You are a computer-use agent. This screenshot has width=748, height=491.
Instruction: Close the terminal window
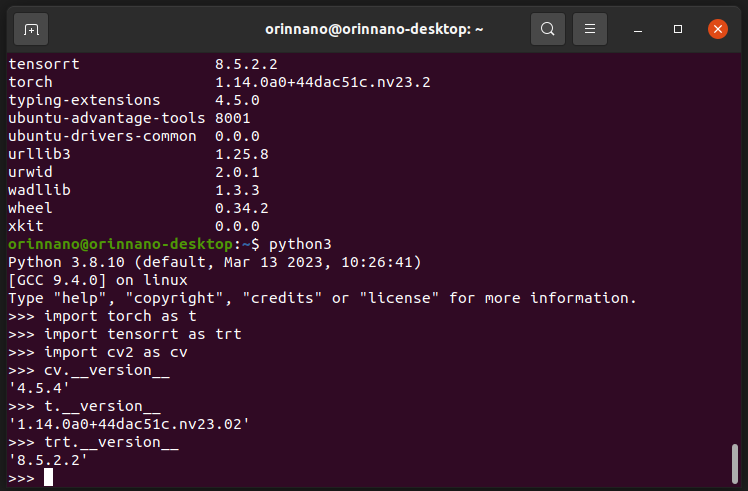click(717, 29)
